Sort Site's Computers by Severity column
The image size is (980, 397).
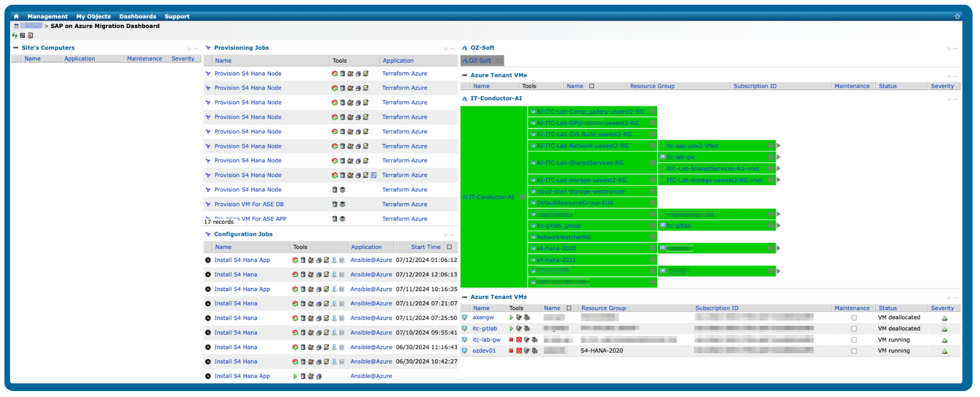(182, 59)
